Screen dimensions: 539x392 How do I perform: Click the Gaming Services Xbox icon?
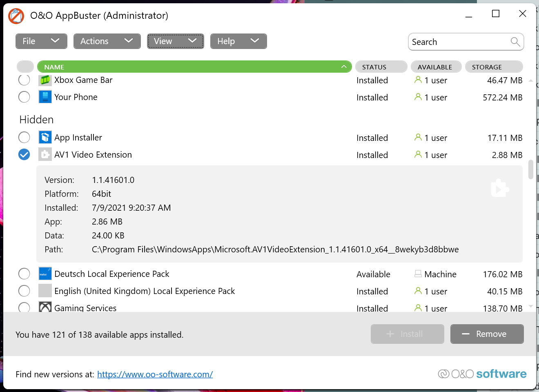click(45, 307)
